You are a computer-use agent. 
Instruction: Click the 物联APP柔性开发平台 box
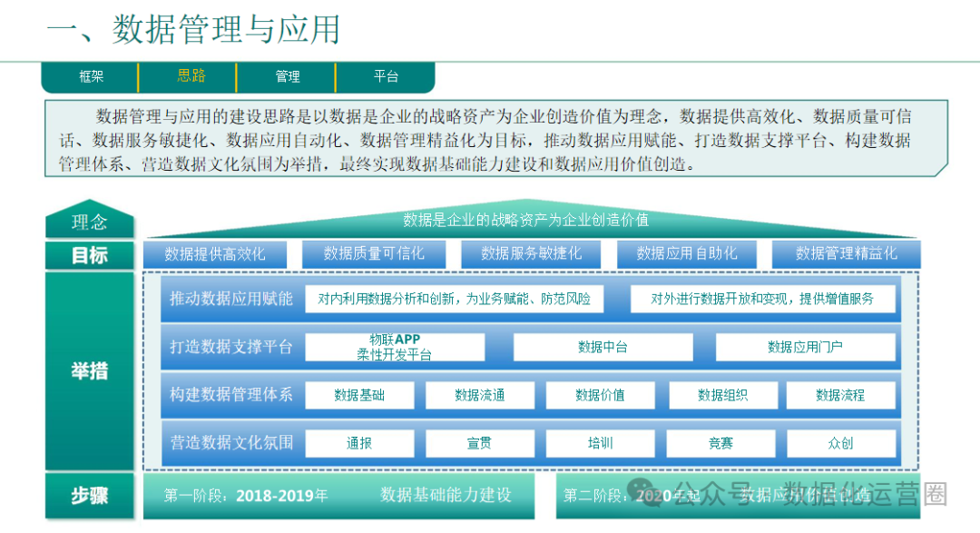395,347
